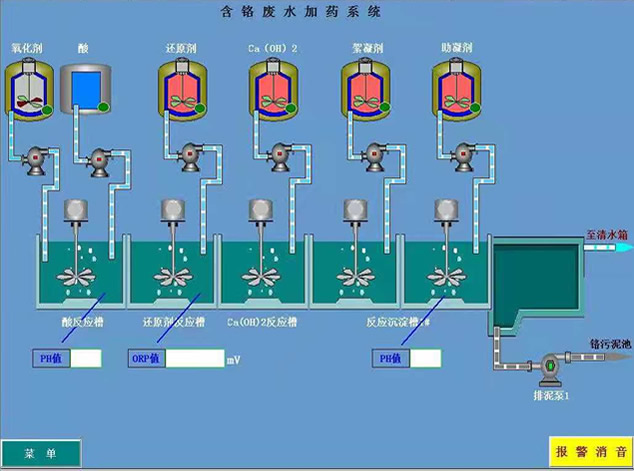The height and width of the screenshot is (471, 634).
Task: Toggle the dosing pump below 还原剂 tank
Action: pyautogui.click(x=188, y=155)
